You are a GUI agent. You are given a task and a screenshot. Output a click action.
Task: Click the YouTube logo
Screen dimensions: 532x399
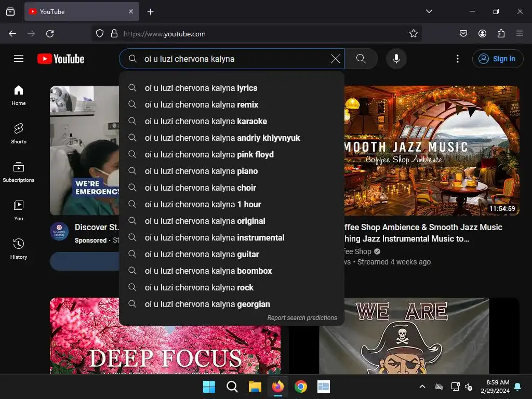61,59
